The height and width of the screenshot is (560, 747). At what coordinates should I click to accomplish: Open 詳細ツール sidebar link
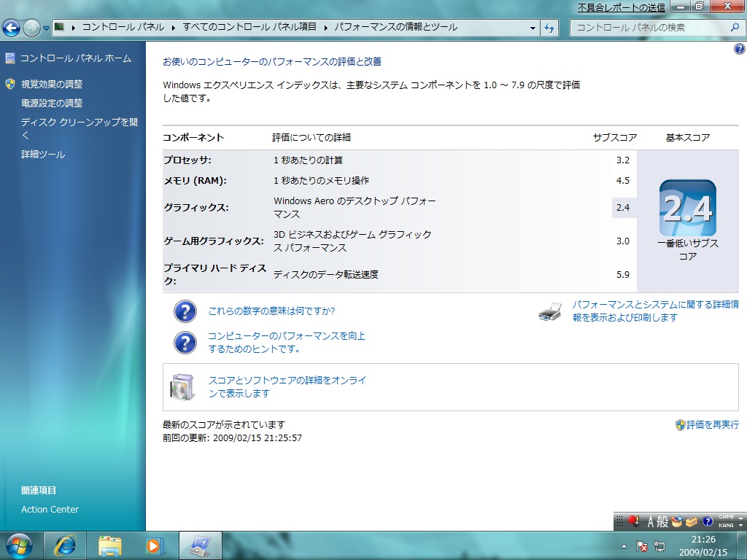coord(43,155)
